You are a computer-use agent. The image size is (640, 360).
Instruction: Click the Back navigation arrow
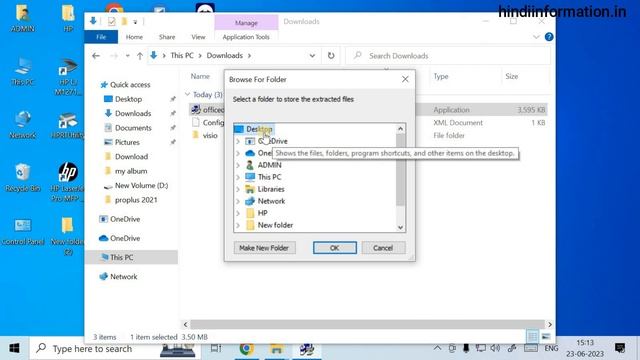coord(96,56)
